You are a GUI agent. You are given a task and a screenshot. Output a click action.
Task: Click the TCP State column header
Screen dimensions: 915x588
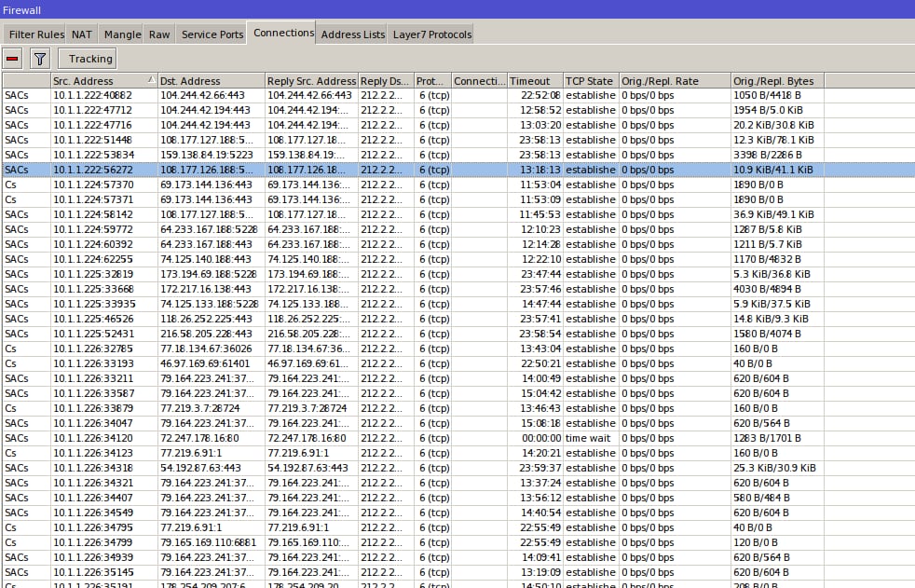click(591, 80)
